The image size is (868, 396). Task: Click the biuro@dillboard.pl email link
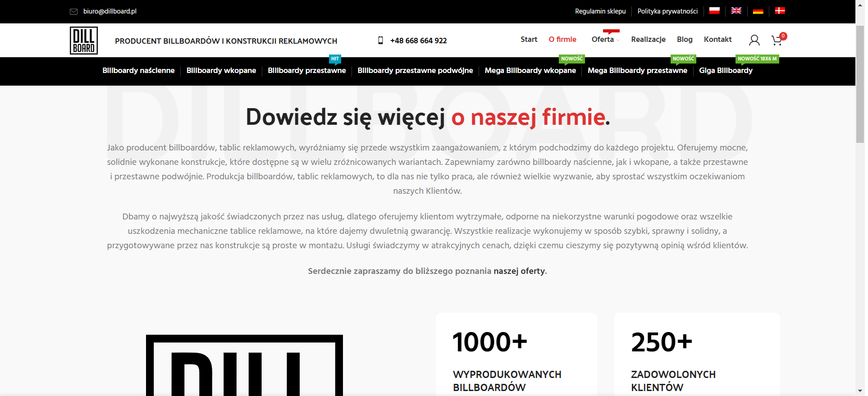click(110, 11)
